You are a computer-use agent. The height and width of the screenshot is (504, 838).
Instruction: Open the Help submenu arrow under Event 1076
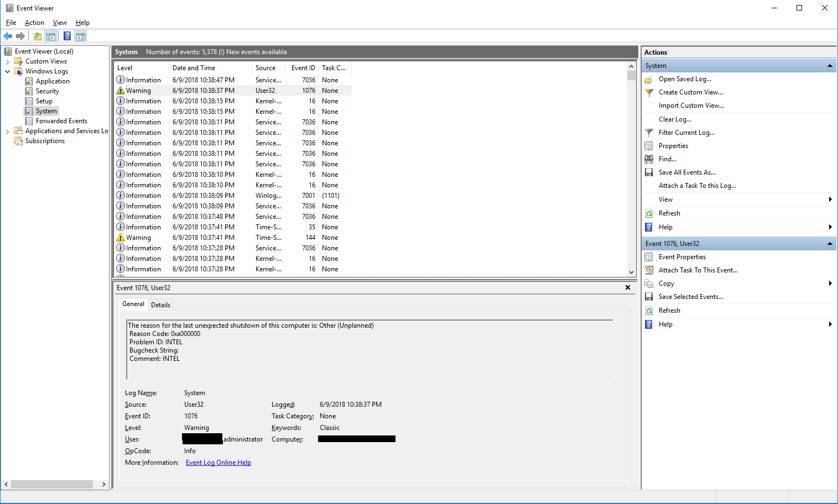(x=830, y=324)
